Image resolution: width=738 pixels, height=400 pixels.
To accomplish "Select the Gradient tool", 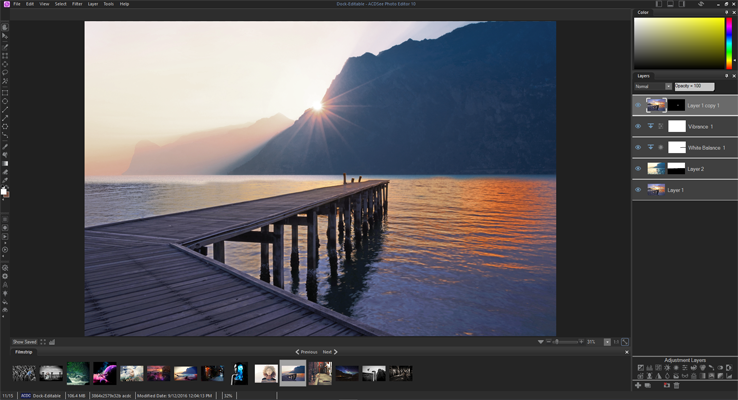I will click(x=5, y=164).
